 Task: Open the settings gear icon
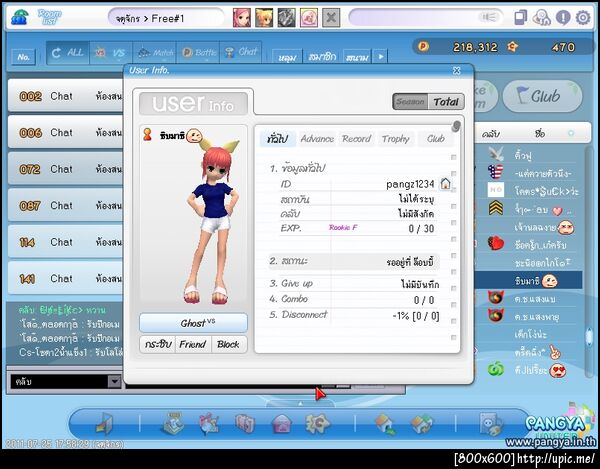click(x=583, y=18)
